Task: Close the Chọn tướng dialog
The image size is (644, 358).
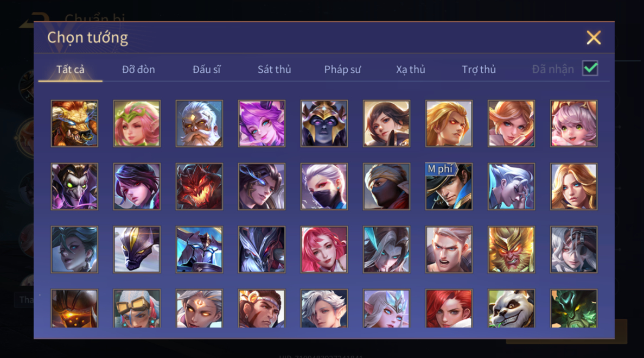Action: [594, 38]
